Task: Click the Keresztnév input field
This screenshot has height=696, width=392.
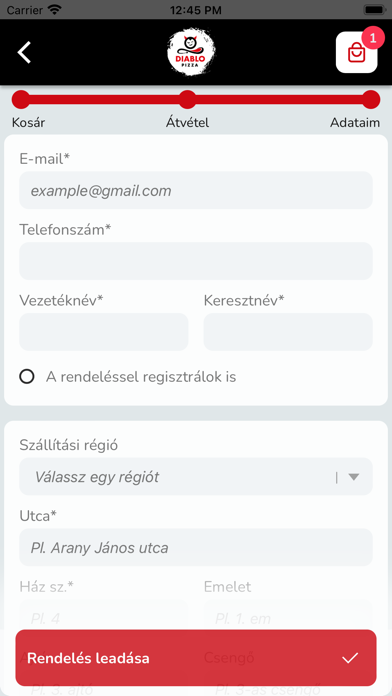Action: (288, 332)
